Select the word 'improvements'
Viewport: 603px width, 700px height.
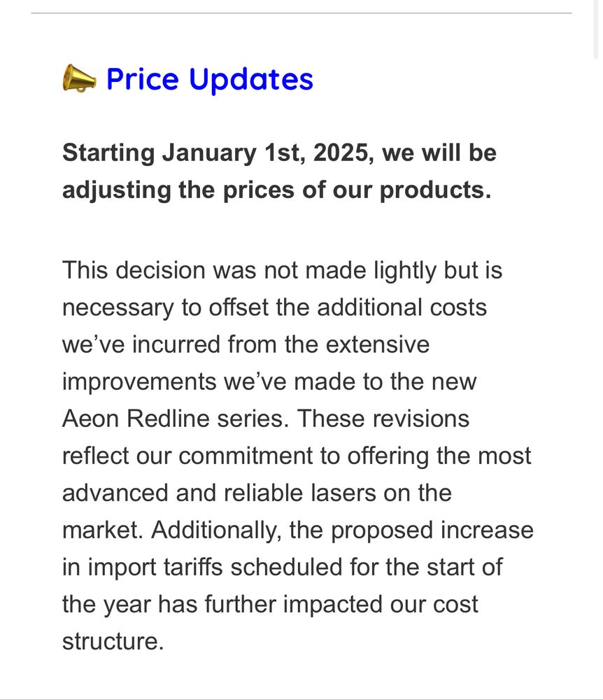point(139,382)
